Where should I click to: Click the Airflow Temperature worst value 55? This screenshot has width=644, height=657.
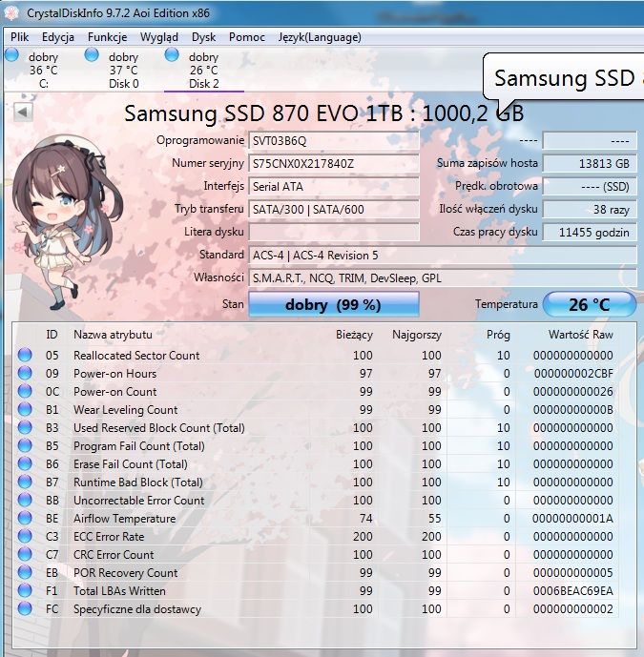click(435, 519)
